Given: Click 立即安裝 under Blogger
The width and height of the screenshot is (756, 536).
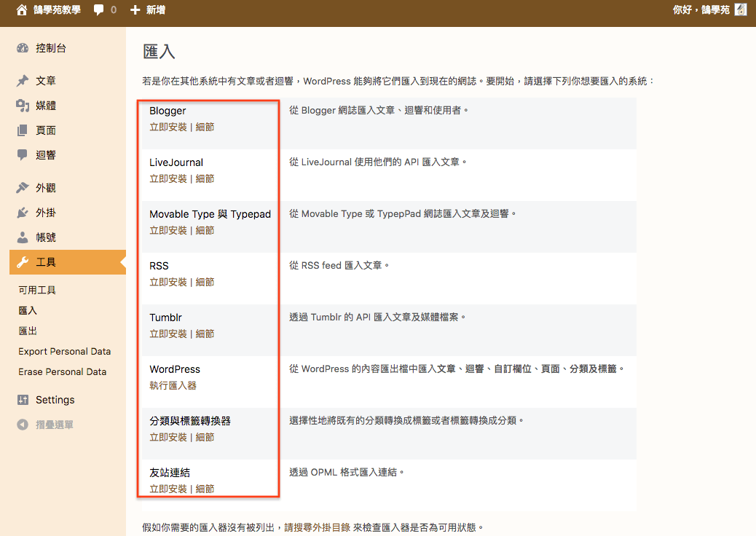Looking at the screenshot, I should [168, 127].
